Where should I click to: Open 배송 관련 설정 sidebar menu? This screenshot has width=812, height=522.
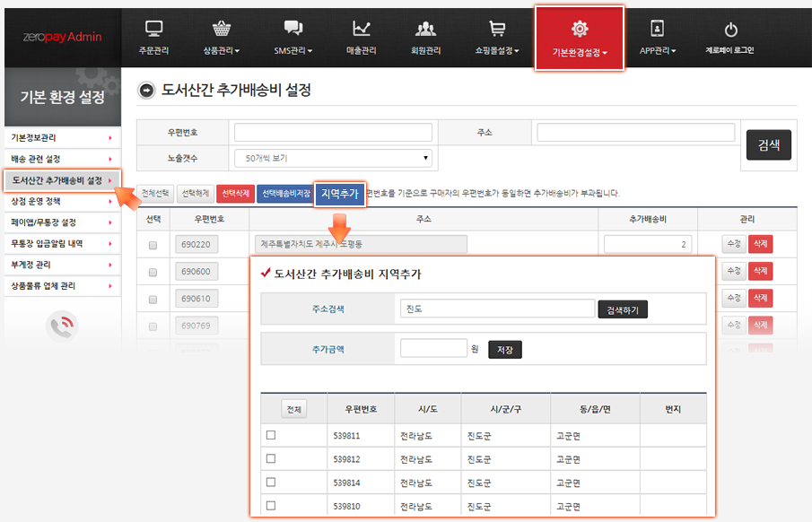62,159
